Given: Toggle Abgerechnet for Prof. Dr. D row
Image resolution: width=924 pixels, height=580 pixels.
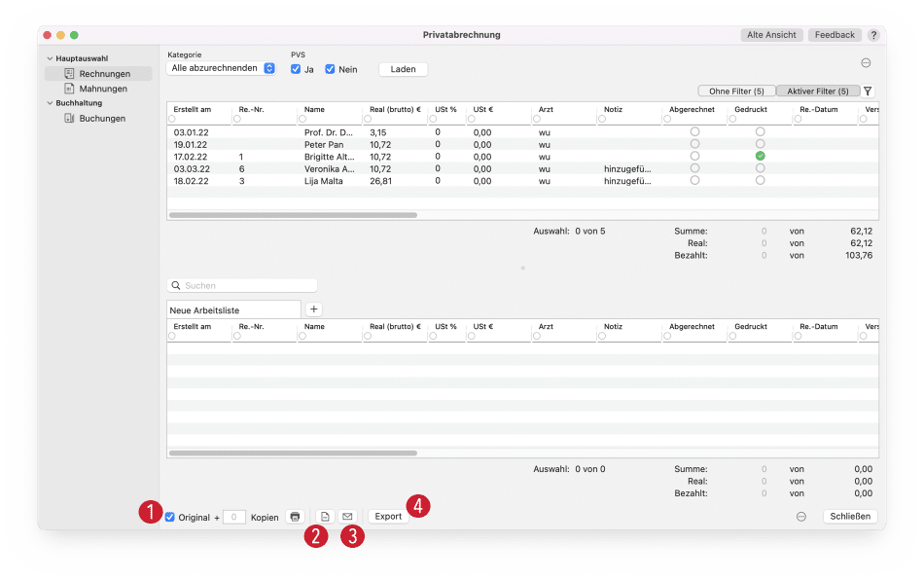Looking at the screenshot, I should tap(694, 132).
